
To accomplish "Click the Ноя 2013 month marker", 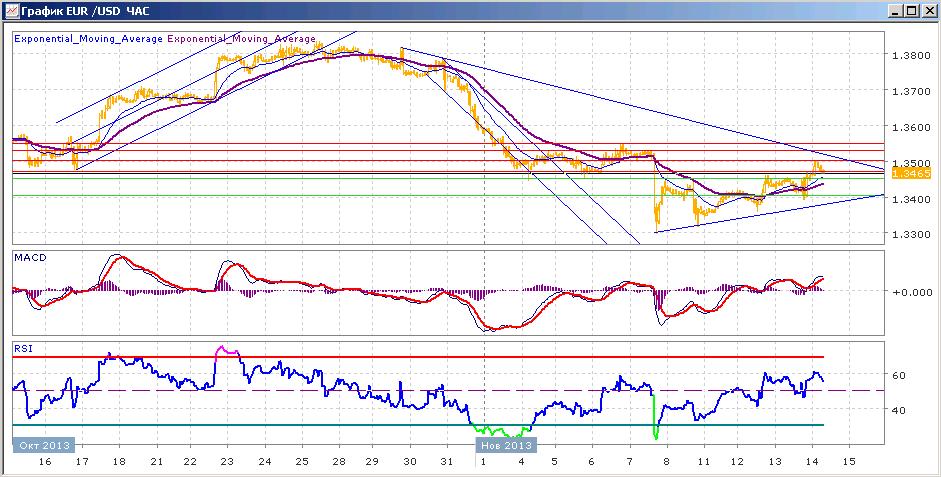I will point(507,445).
